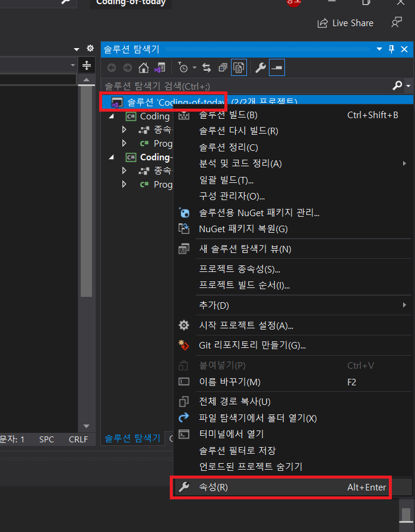Image resolution: width=415 pixels, height=532 pixels.
Task: Switch views using the Visual Studio solution icon
Action: click(x=160, y=68)
